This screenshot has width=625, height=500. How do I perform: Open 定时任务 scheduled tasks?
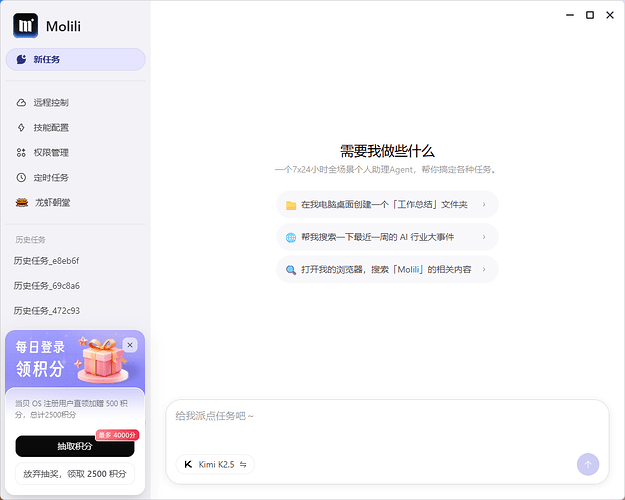pos(76,177)
